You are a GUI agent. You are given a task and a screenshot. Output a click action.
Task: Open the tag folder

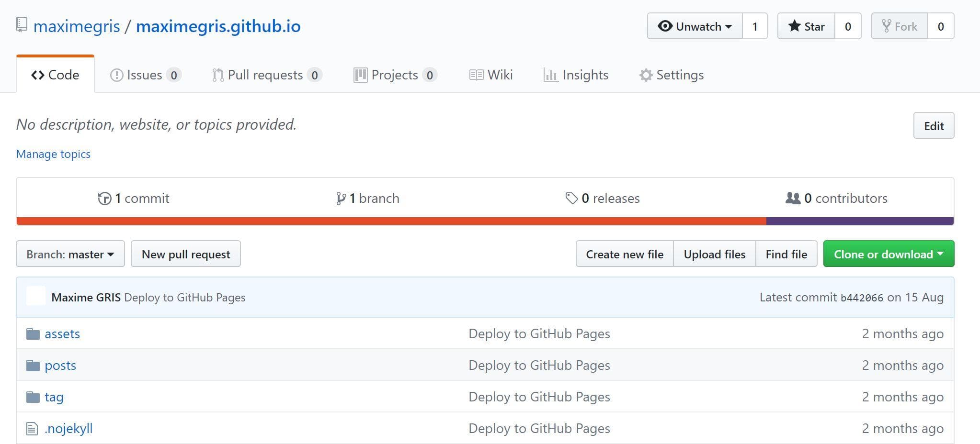pyautogui.click(x=54, y=397)
